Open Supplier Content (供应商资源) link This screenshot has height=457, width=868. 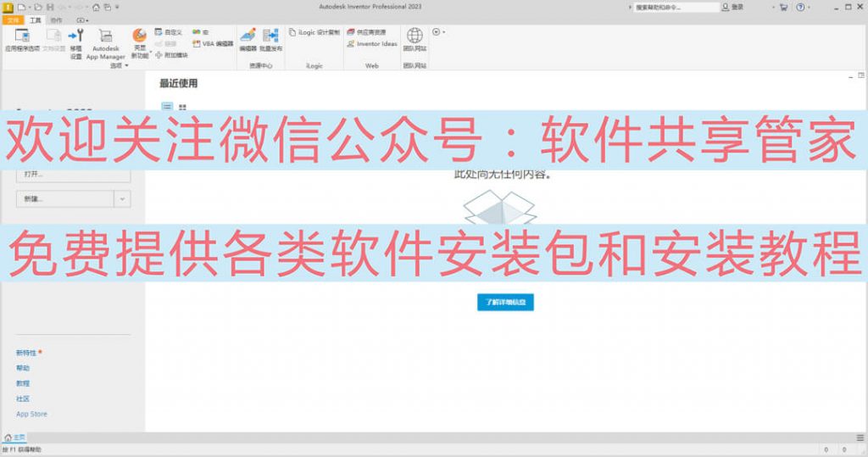366,32
